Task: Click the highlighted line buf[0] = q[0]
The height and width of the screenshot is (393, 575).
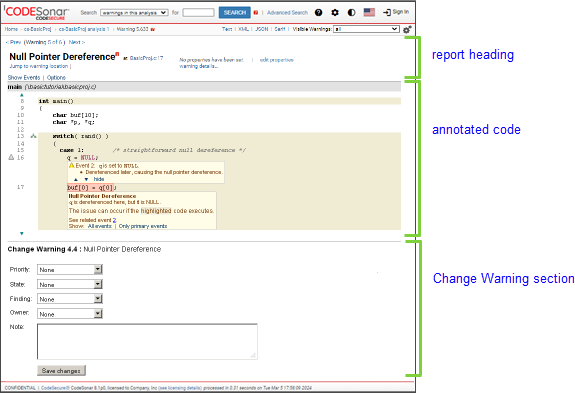Action: pos(90,187)
